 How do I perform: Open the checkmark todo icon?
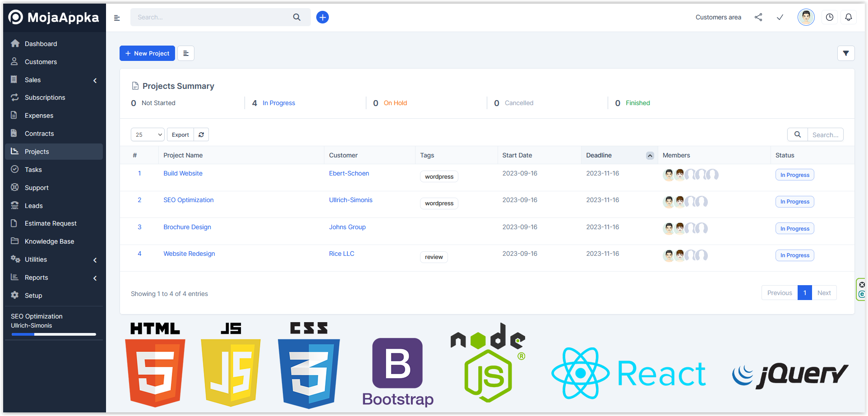coord(780,17)
